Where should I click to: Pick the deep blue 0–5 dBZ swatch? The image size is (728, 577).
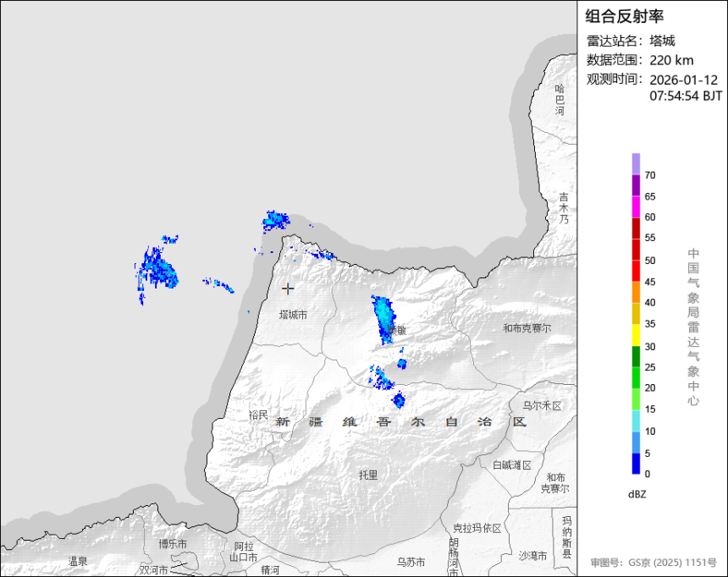(x=636, y=464)
